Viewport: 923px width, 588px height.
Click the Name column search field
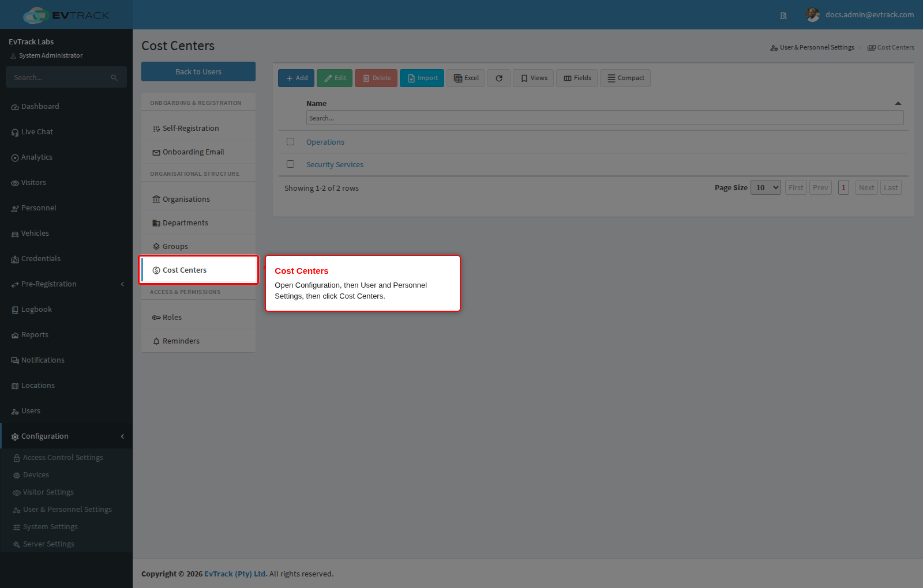[x=605, y=118]
